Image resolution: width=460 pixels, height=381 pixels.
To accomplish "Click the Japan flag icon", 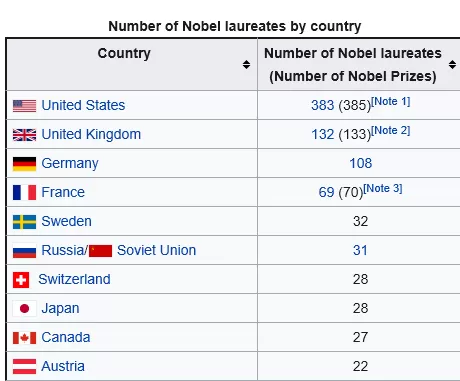I will pyautogui.click(x=24, y=309).
